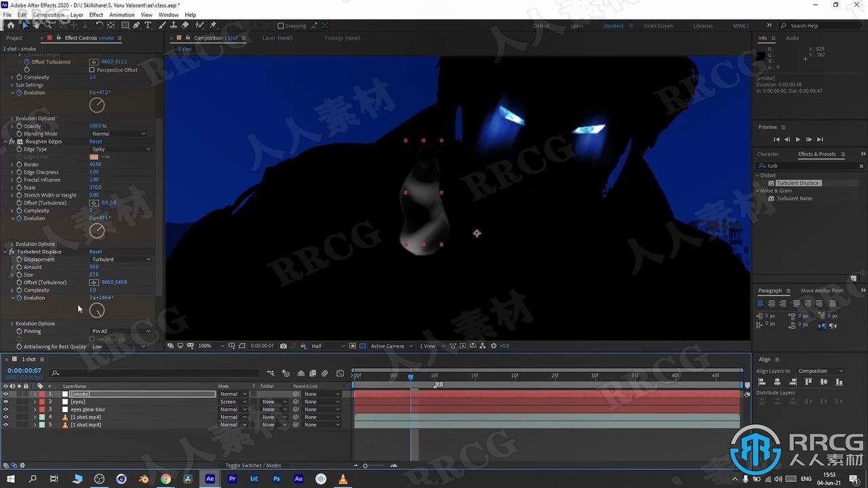
Task: Select the Eraser tool
Action: coord(184,25)
